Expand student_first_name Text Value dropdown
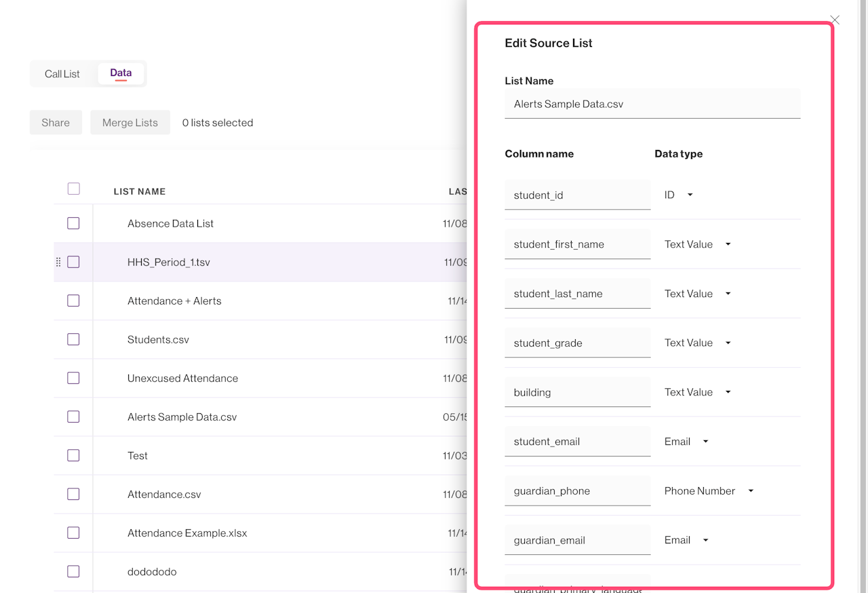The image size is (868, 593). [x=697, y=244]
